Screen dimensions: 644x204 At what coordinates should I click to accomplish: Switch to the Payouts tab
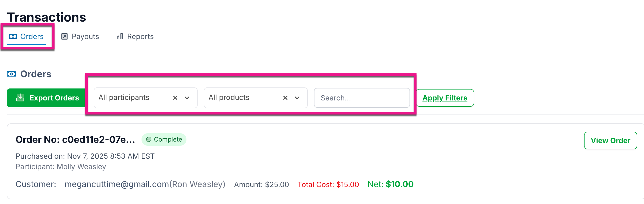pyautogui.click(x=80, y=36)
